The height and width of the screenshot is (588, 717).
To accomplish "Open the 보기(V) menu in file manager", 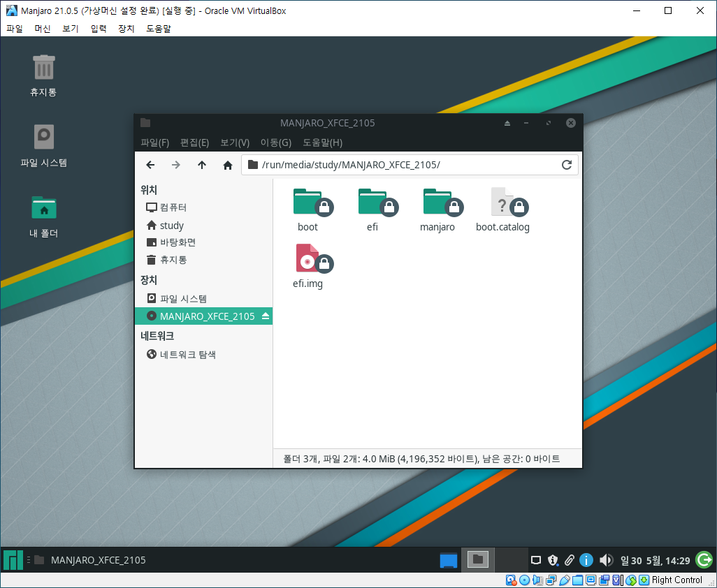I will coord(235,142).
